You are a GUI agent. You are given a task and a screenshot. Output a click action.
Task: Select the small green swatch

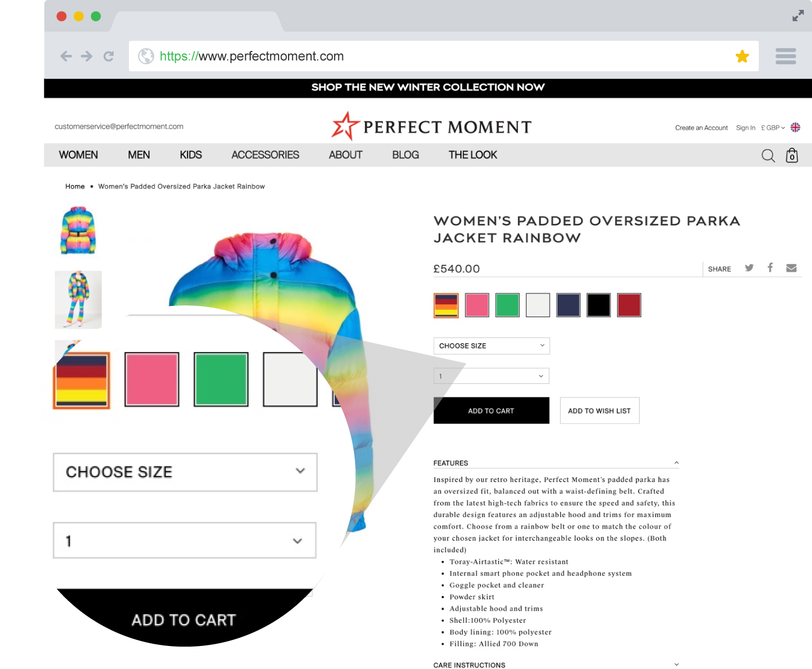point(507,305)
